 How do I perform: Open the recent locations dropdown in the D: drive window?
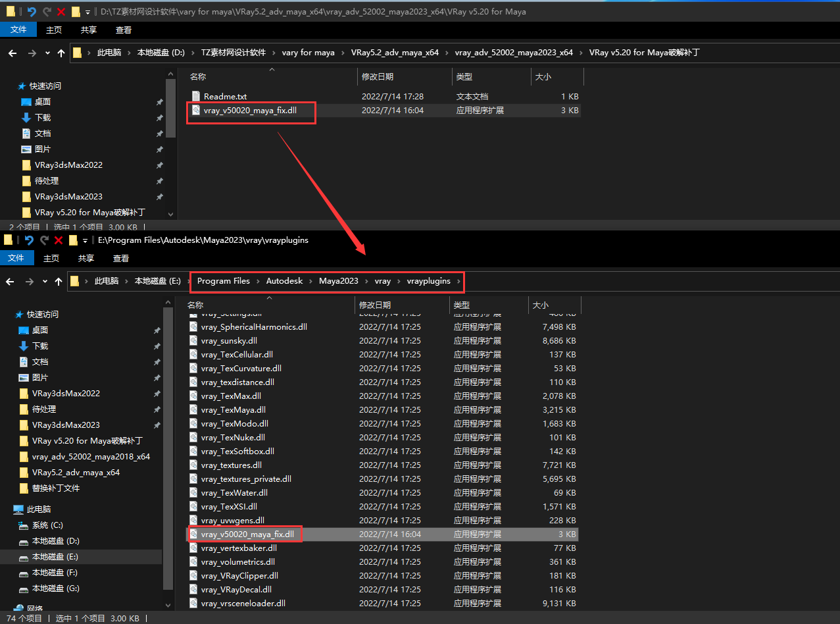(47, 53)
